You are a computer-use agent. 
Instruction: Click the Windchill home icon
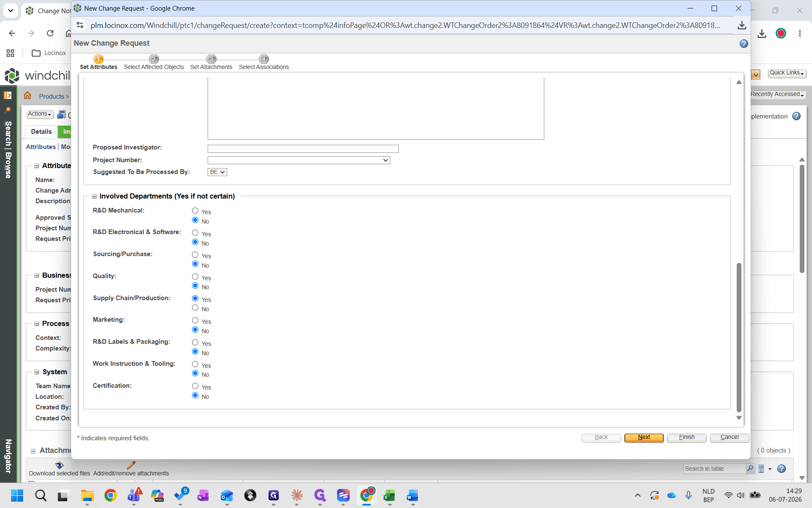27,96
